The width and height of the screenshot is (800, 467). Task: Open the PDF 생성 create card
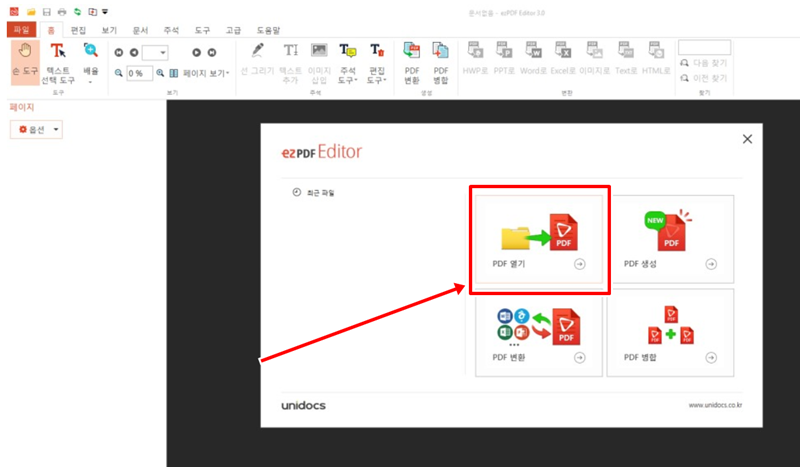pos(670,239)
